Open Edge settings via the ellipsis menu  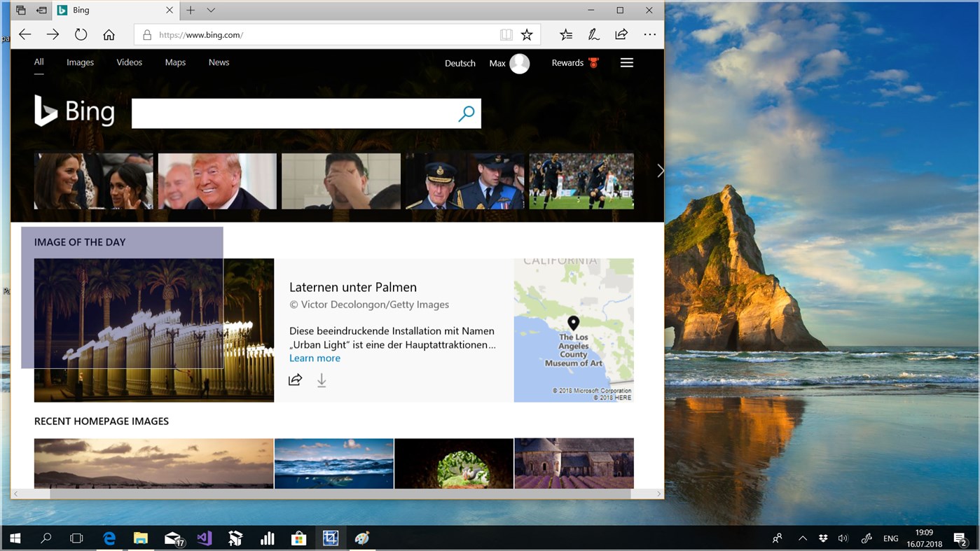point(649,34)
